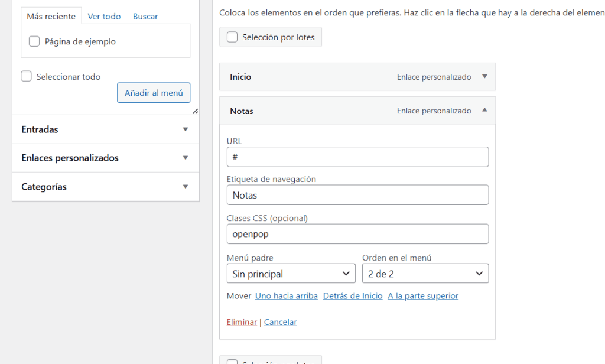Expand the Categorías section

tap(185, 187)
